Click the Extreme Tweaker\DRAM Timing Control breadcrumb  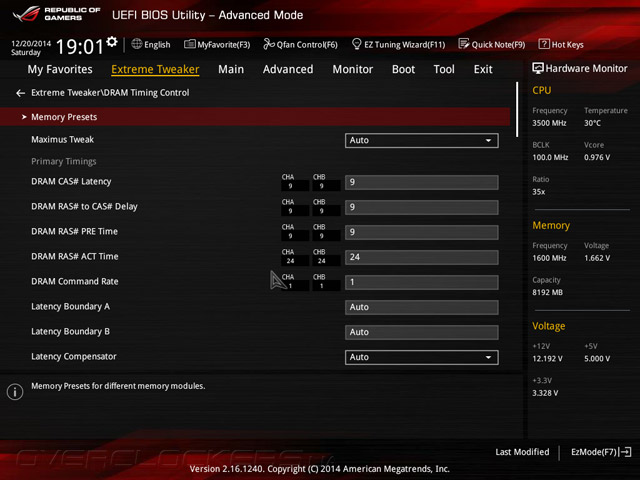(x=110, y=93)
